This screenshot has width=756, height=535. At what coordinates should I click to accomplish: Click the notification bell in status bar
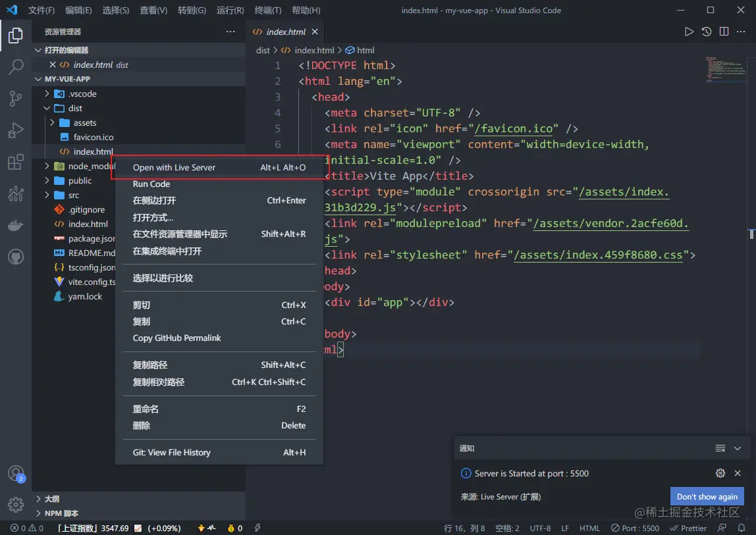coord(742,528)
